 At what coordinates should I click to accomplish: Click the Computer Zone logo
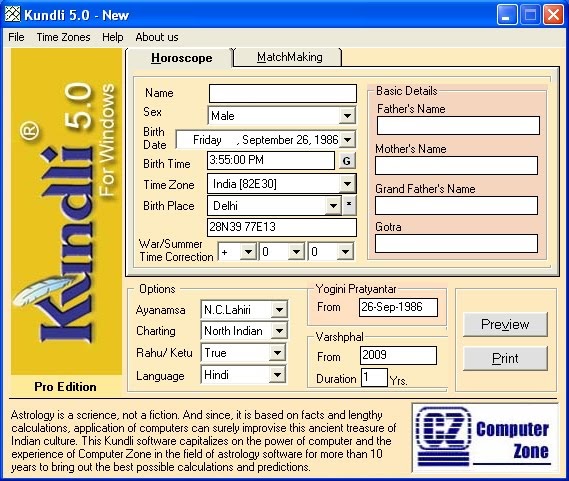pyautogui.click(x=485, y=438)
